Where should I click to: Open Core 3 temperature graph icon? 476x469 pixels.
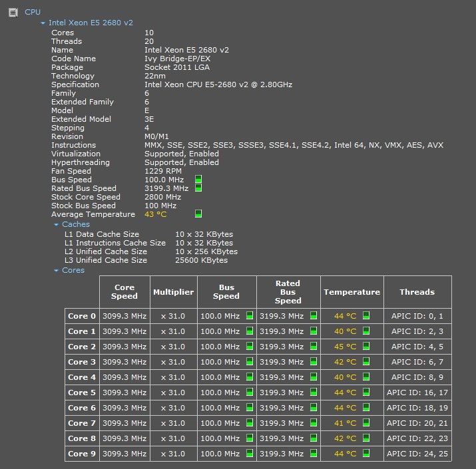(366, 361)
